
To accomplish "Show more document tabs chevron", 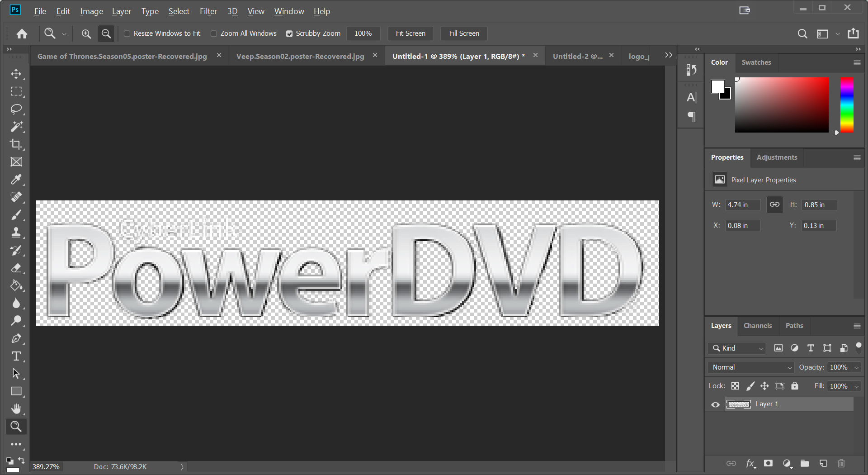I will (x=669, y=55).
